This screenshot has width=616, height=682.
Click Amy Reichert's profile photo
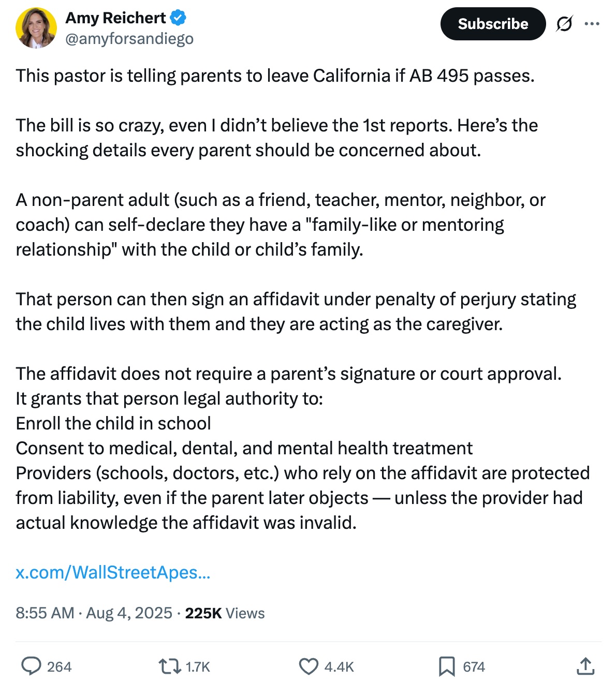(36, 28)
